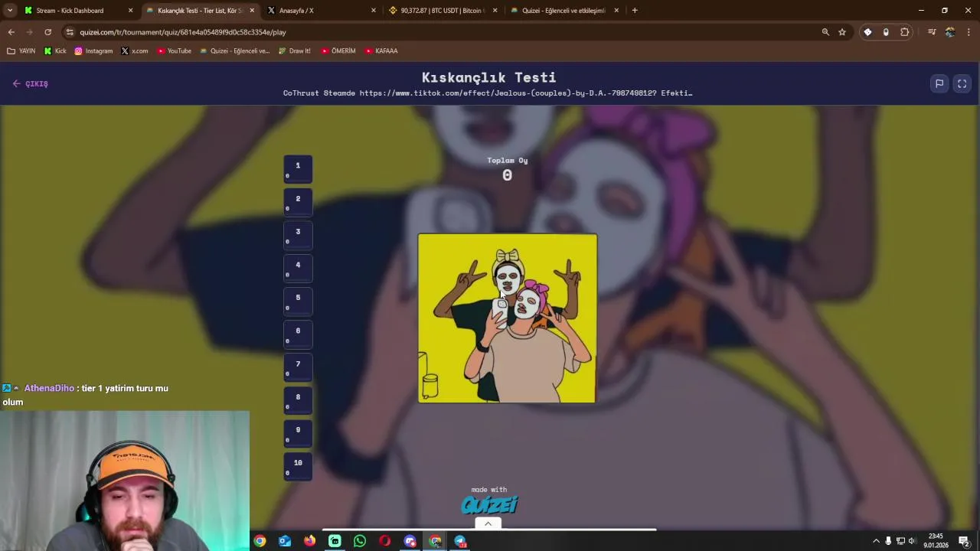Select tier slot 3
This screenshot has height=551, width=980.
click(x=298, y=236)
